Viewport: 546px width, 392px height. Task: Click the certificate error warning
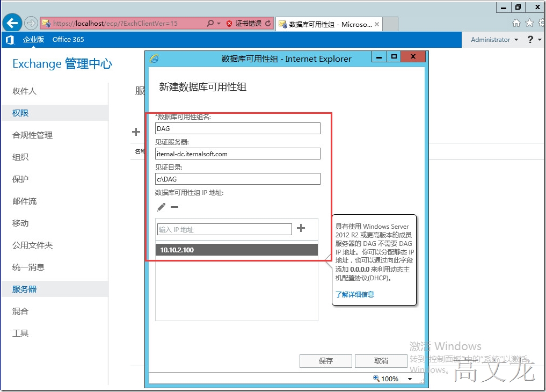pos(244,23)
